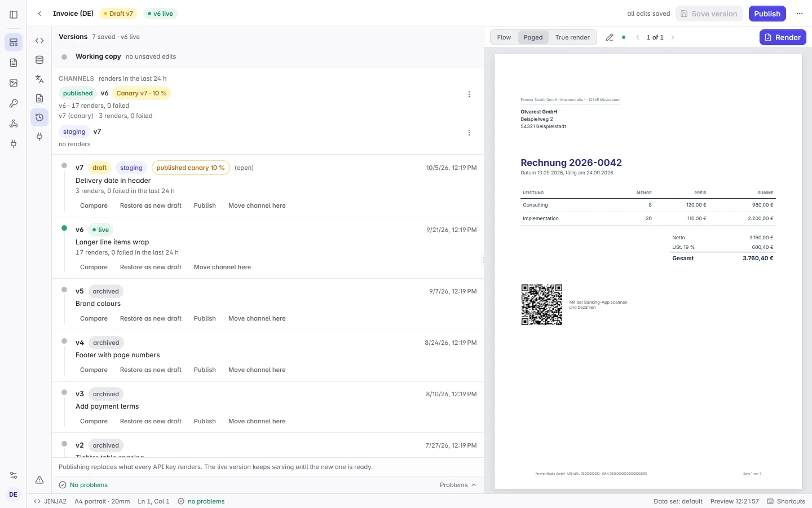Restore v6 as new draft
The width and height of the screenshot is (812, 508).
point(151,267)
